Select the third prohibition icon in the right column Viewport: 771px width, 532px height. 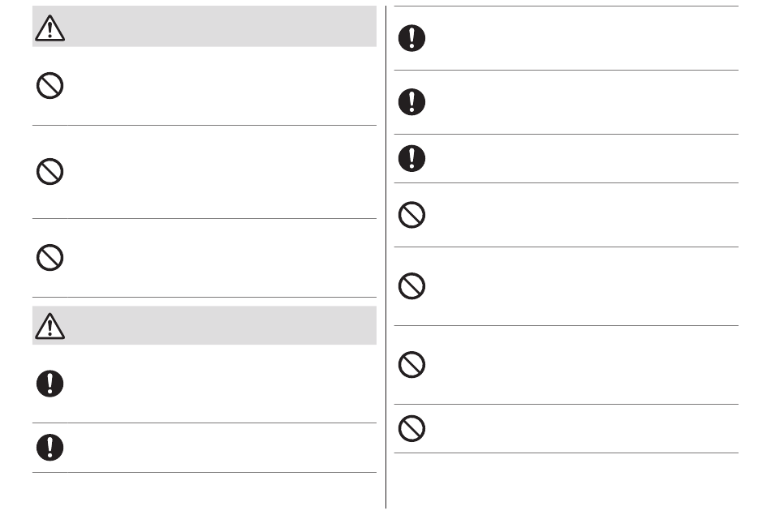411,364
